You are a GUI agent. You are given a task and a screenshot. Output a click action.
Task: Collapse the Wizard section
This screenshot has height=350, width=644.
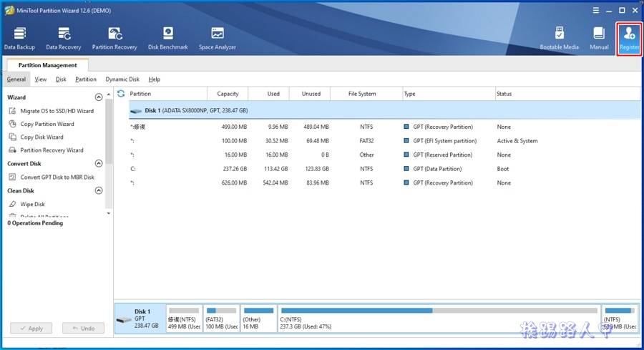point(99,97)
